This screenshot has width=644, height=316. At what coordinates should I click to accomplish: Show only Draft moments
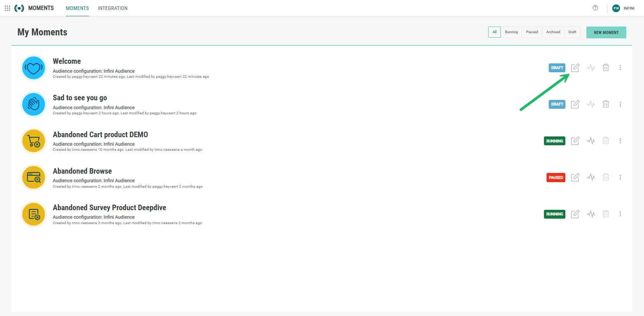click(x=572, y=32)
